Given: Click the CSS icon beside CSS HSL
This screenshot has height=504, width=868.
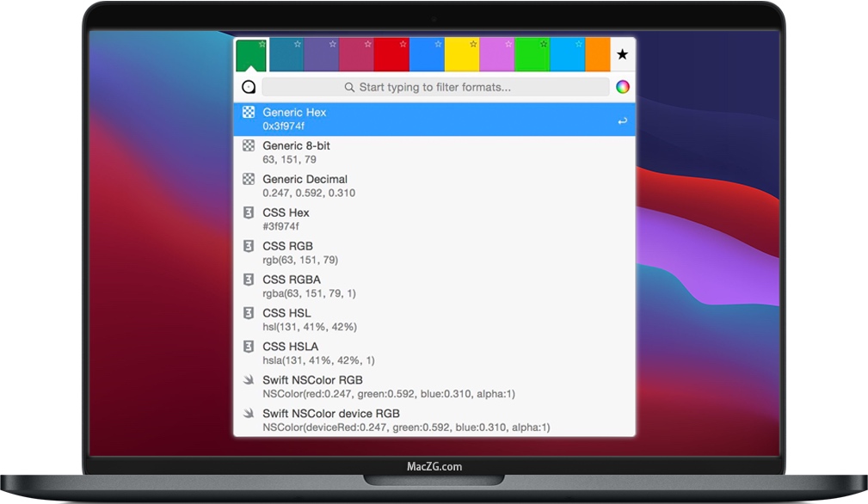Looking at the screenshot, I should tap(249, 313).
